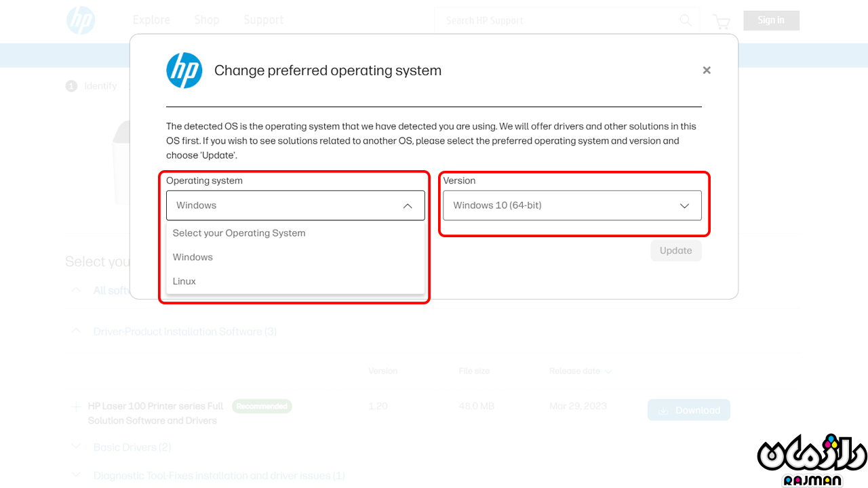Click the File size column header
This screenshot has height=488, width=868.
pos(474,371)
